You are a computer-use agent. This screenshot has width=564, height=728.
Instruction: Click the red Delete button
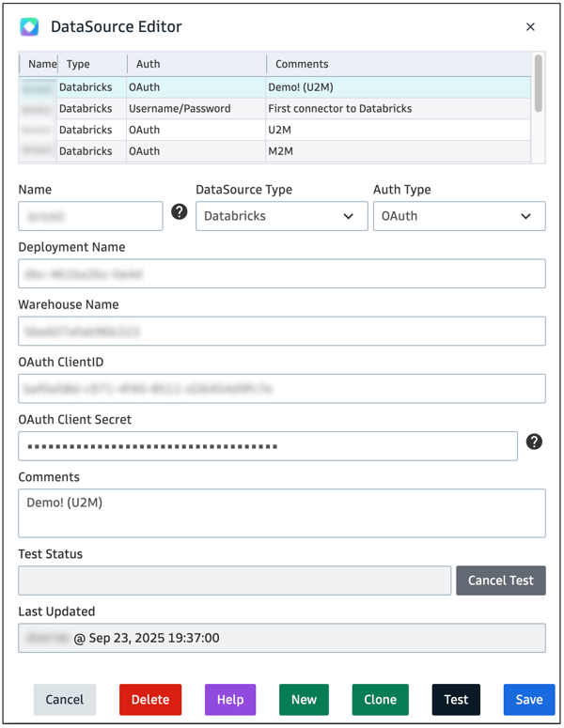pyautogui.click(x=150, y=700)
